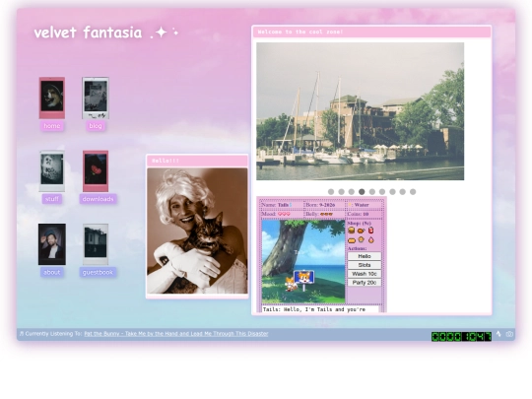This screenshot has height=399, width=532.
Task: Buy the bread loaf from the pet shop
Action: click(352, 240)
